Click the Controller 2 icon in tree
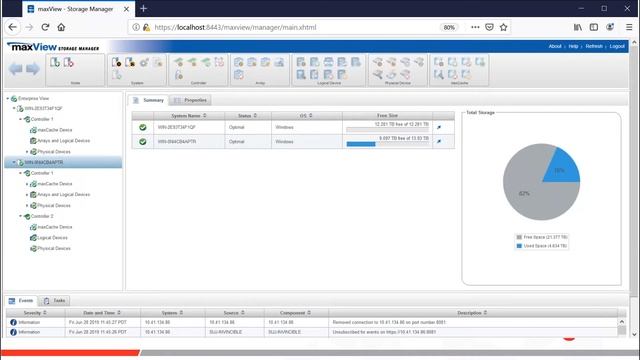The width and height of the screenshot is (640, 360). pyautogui.click(x=27, y=216)
